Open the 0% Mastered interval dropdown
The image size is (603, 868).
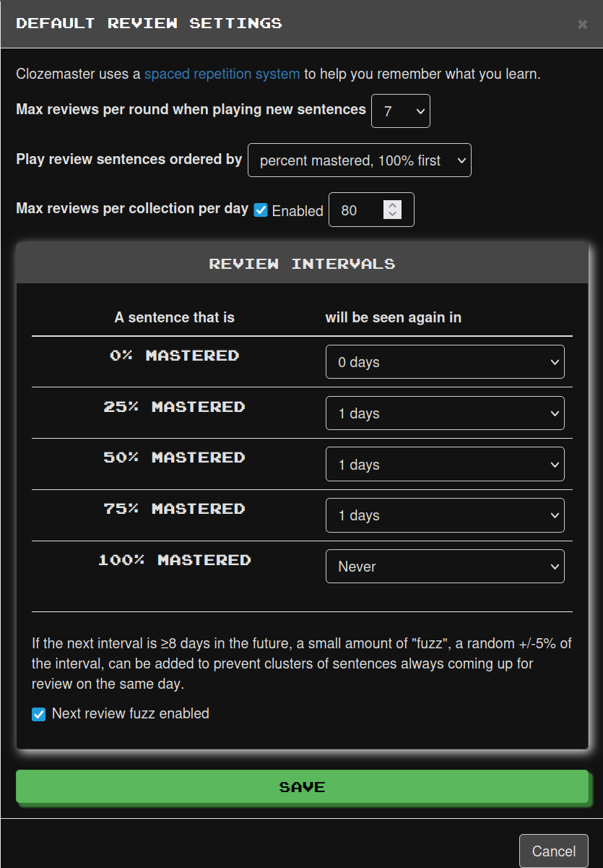click(444, 362)
